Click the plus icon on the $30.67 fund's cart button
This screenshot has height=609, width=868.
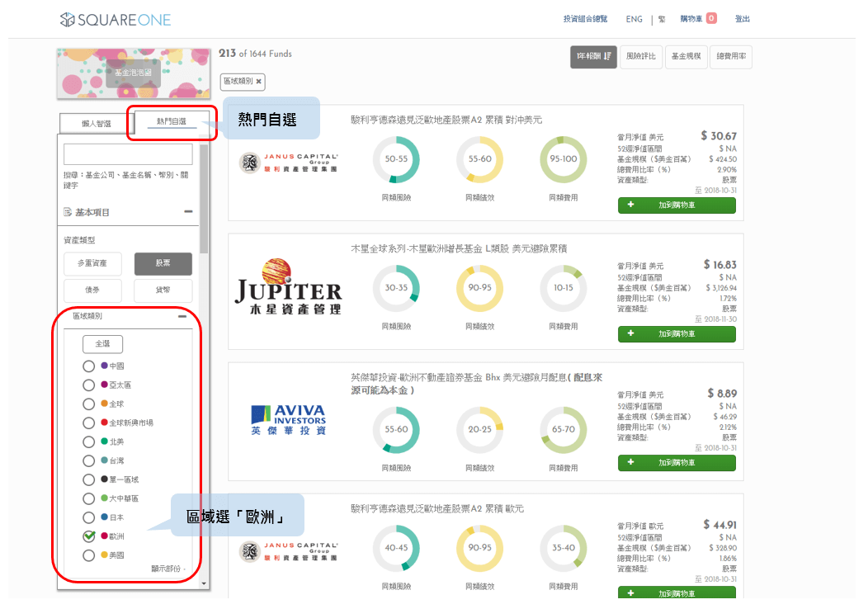[x=630, y=205]
